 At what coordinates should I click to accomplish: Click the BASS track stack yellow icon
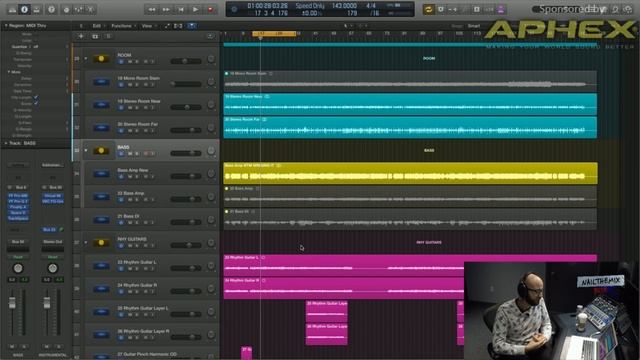pos(101,151)
